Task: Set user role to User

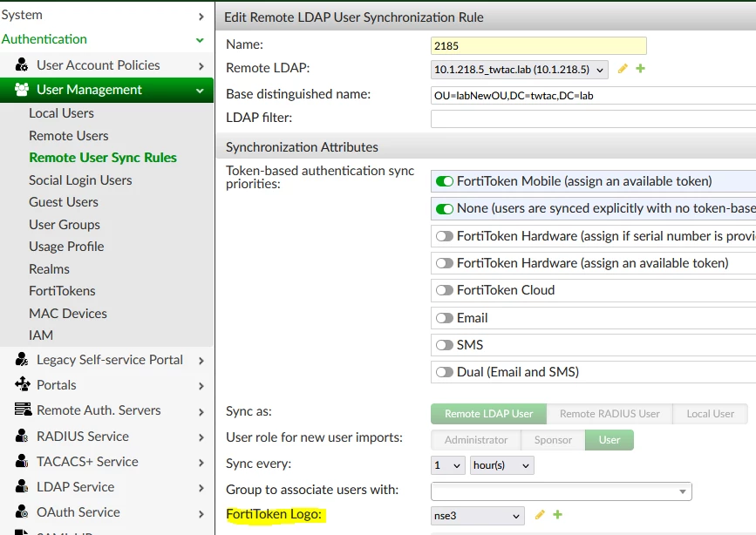Action: tap(610, 440)
